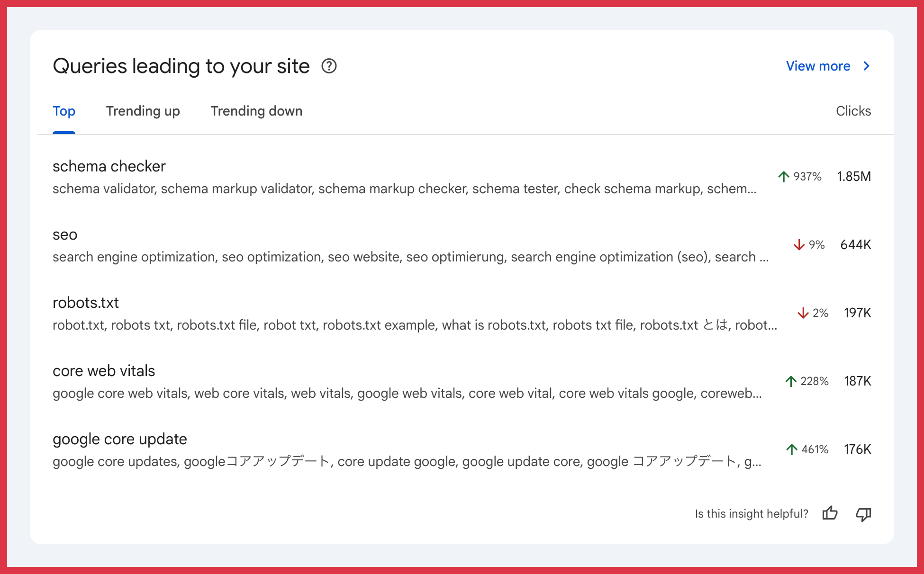Viewport: 924px width, 574px height.
Task: Open the core web vitals query entry
Action: (104, 371)
